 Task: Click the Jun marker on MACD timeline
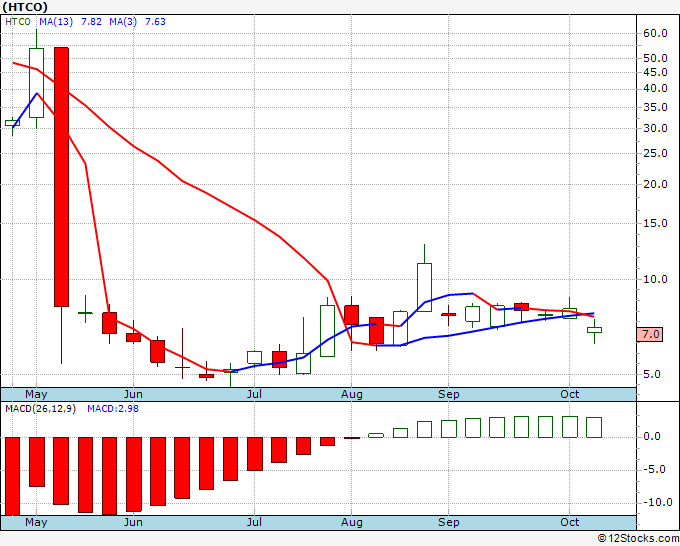click(x=133, y=522)
